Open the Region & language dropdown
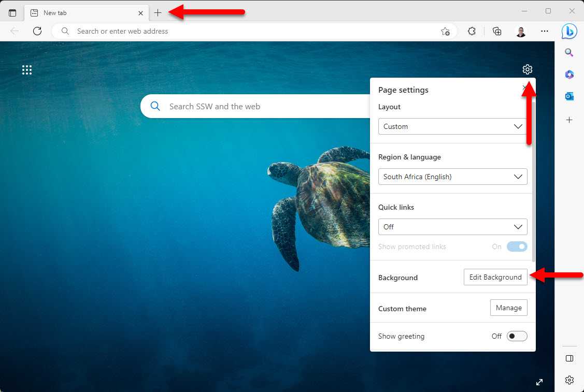The width and height of the screenshot is (584, 392). [452, 177]
